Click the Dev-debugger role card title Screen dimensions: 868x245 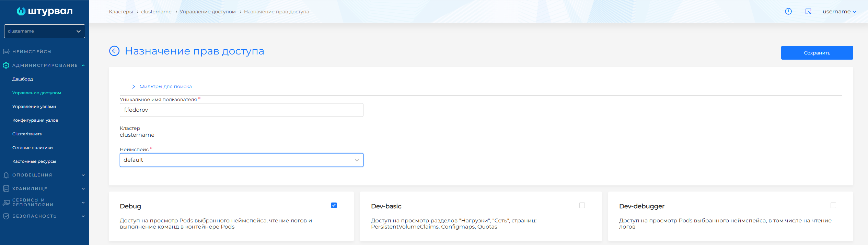coord(642,206)
